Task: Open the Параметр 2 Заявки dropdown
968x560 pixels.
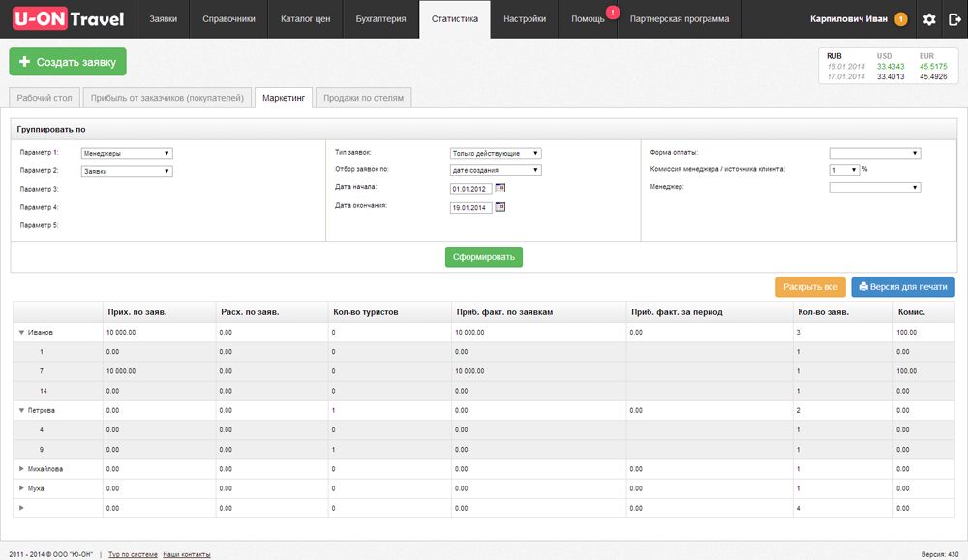Action: 127,171
